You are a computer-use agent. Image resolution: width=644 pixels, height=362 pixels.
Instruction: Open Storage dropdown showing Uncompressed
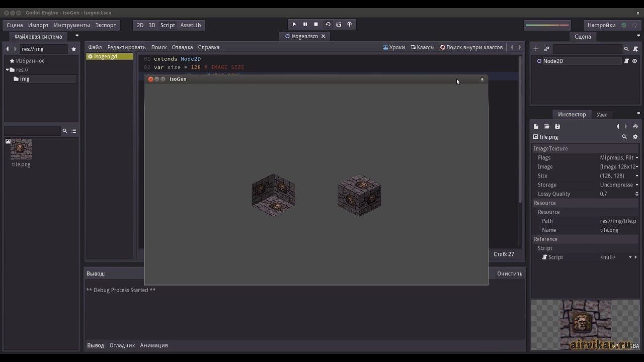coord(619,185)
